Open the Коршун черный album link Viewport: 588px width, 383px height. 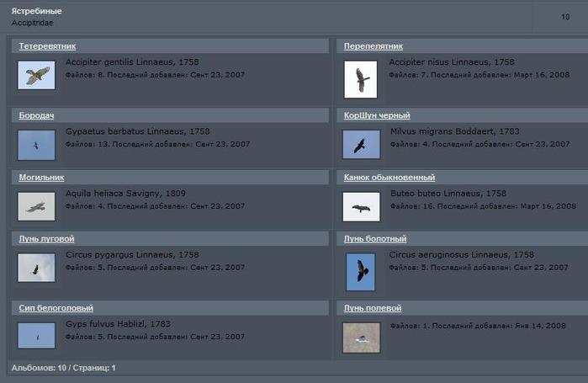[377, 115]
